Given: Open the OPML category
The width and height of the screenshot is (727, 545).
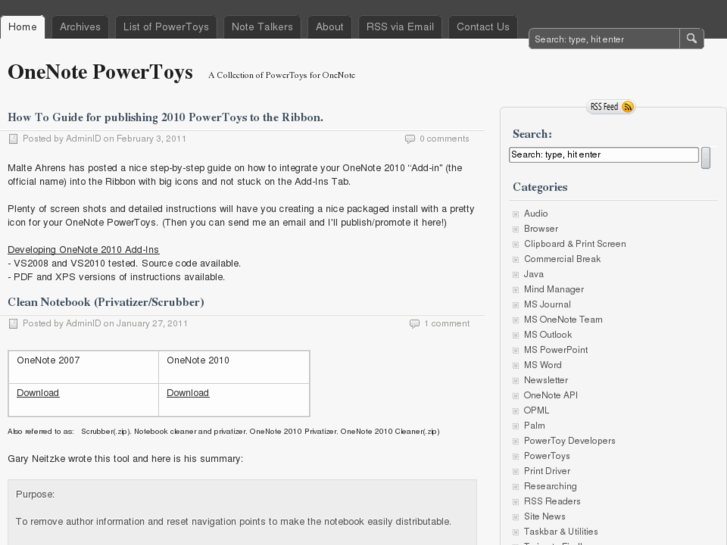Looking at the screenshot, I should point(536,410).
